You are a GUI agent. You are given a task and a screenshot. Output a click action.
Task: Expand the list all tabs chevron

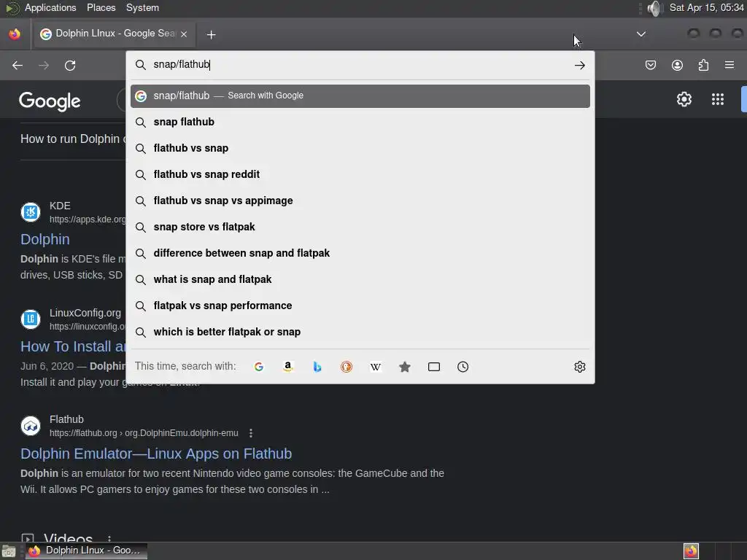point(641,34)
